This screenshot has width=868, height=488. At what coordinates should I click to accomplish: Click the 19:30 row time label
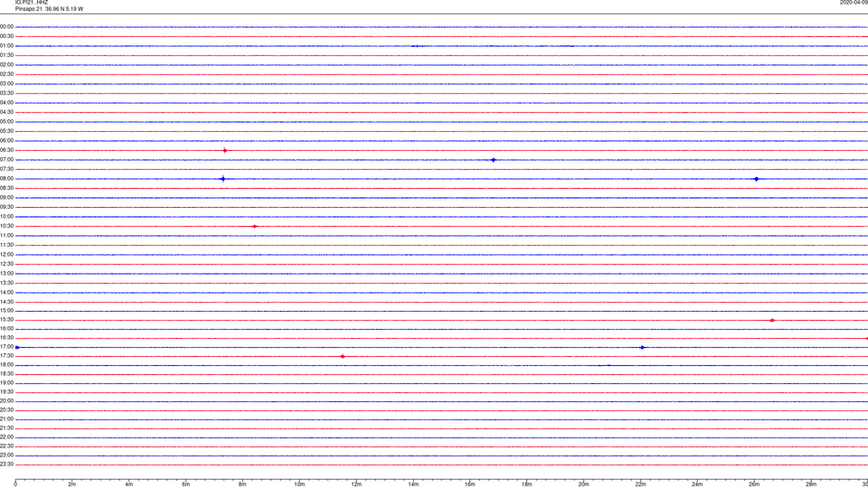(6, 392)
